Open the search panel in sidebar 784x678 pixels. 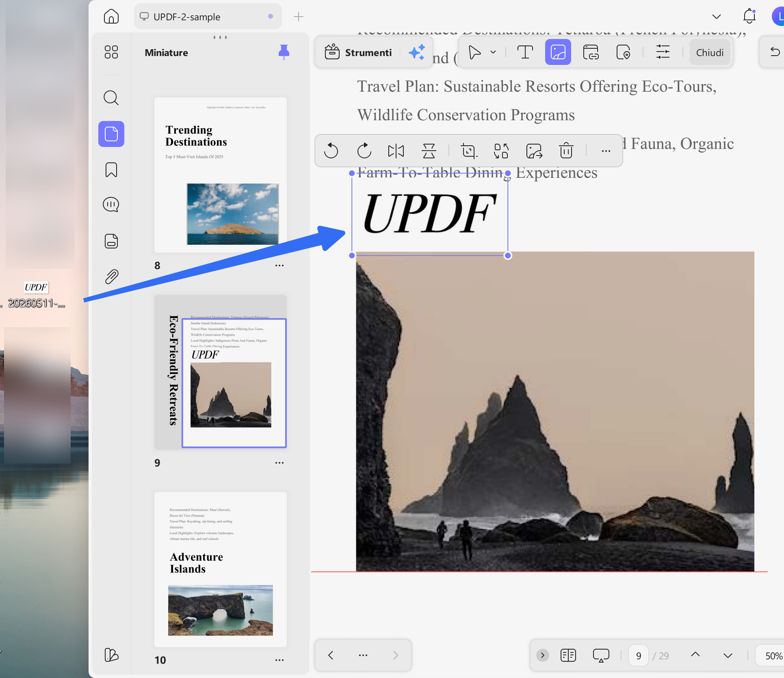111,98
